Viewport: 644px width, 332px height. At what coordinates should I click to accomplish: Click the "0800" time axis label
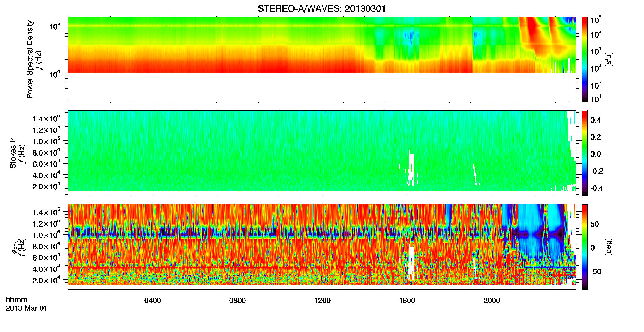pos(238,301)
